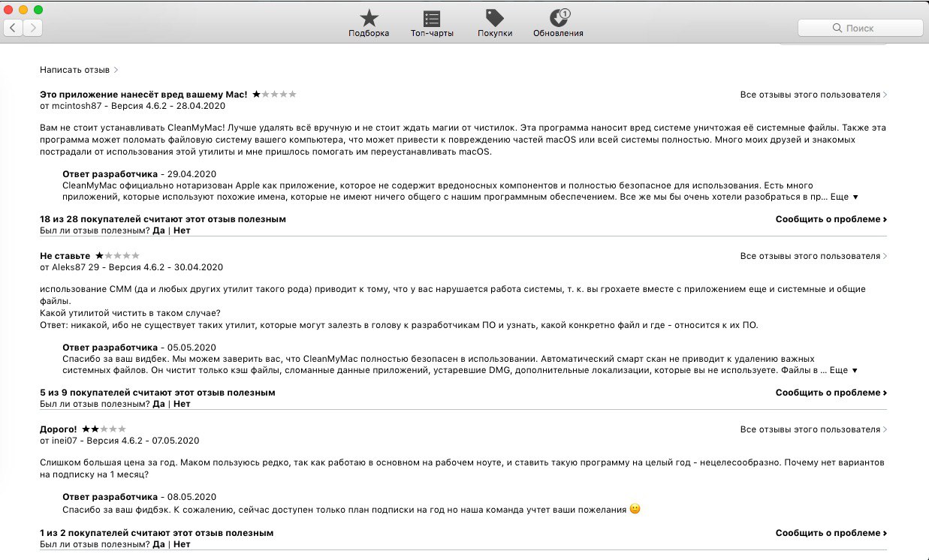Click the author line от Aleks87 29

131,267
